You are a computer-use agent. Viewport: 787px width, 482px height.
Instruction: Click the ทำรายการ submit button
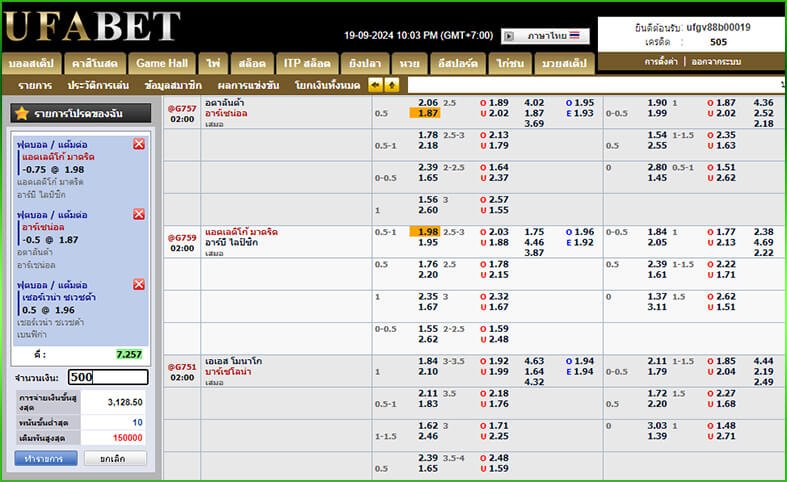45,458
